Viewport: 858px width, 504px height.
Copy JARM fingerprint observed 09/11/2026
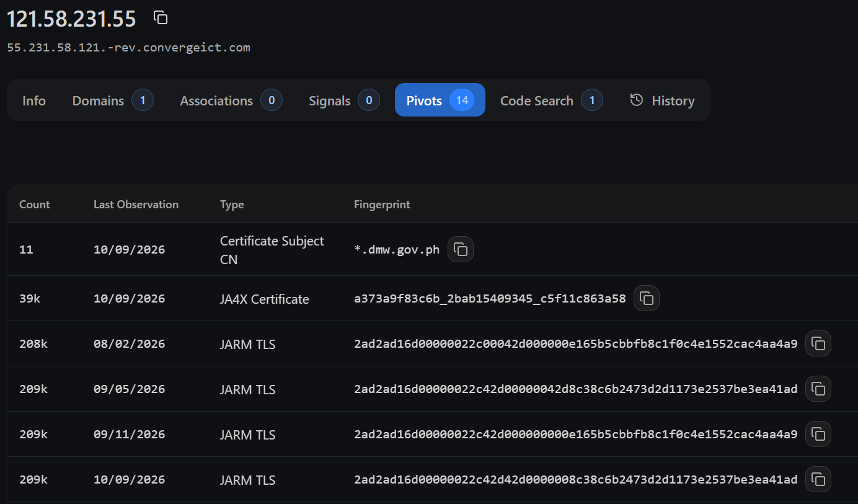coord(818,434)
